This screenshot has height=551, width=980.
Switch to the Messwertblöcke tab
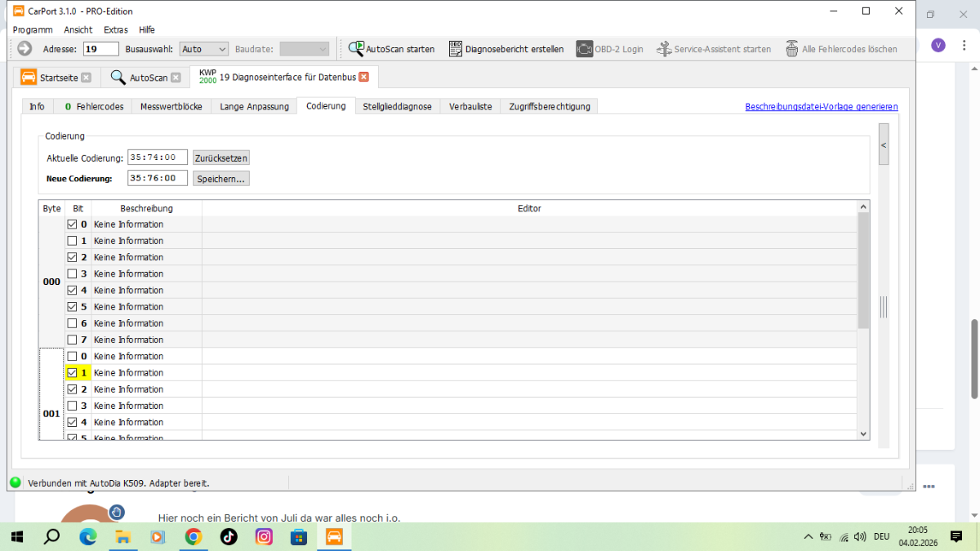[x=171, y=106]
